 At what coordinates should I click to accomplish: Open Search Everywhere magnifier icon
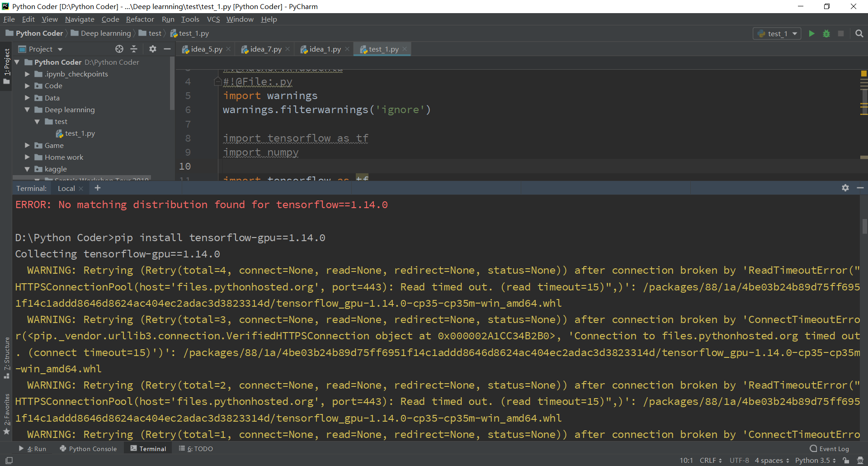[859, 33]
